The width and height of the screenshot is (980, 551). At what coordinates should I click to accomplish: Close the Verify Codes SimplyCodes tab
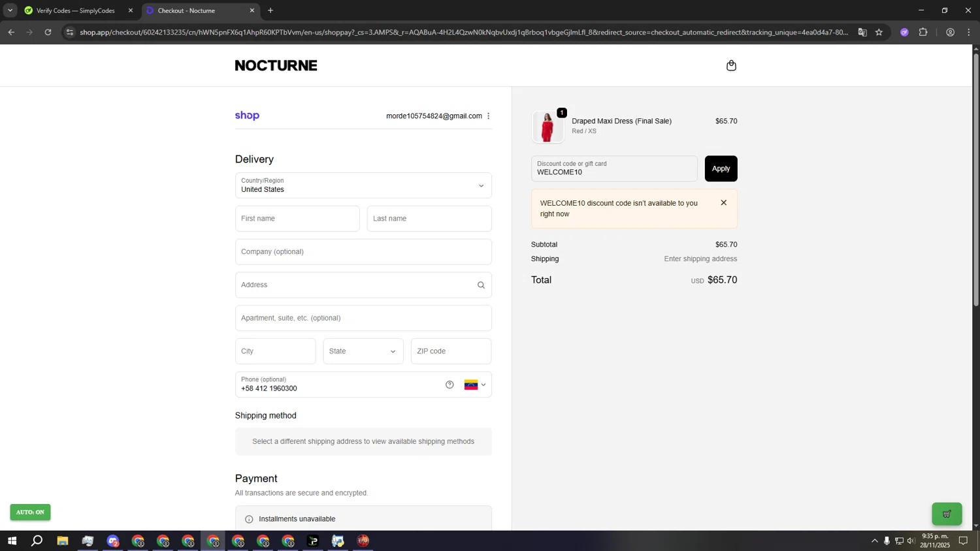131,10
